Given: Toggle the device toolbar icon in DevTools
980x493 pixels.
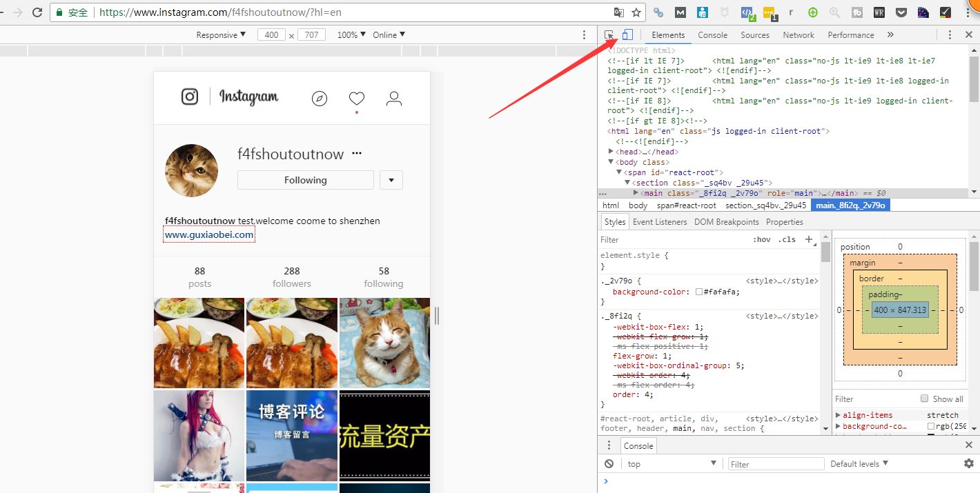Looking at the screenshot, I should click(x=627, y=34).
